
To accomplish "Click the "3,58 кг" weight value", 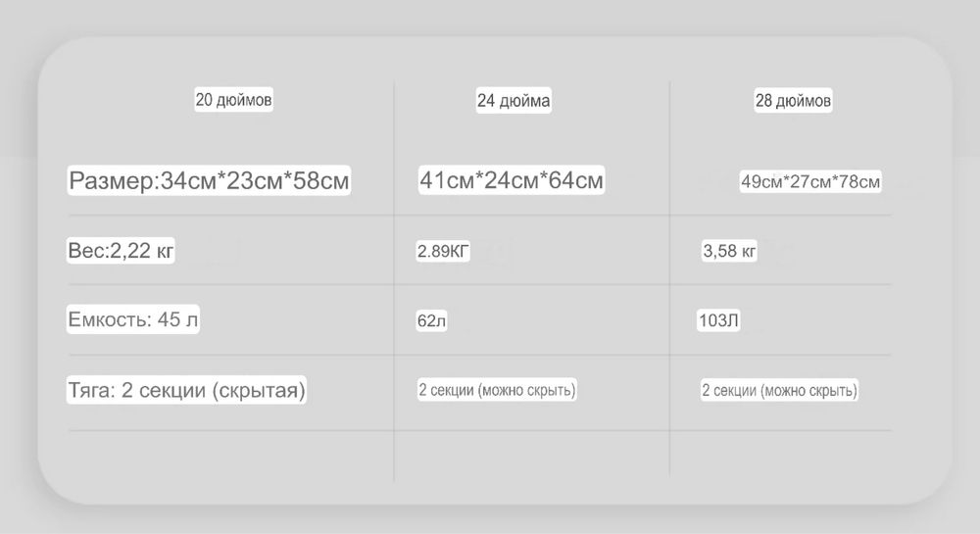I will pos(729,252).
